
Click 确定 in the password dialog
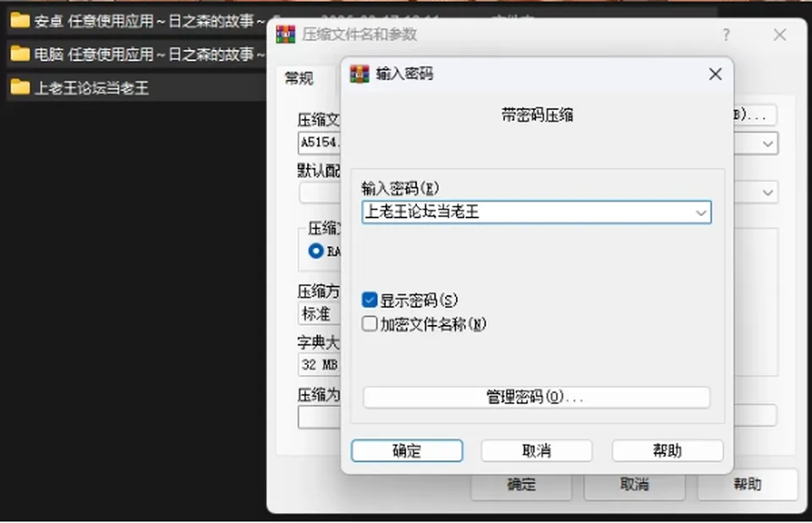[407, 450]
